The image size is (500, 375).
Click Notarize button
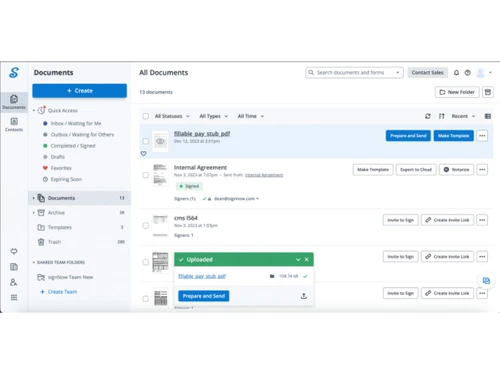pos(456,170)
